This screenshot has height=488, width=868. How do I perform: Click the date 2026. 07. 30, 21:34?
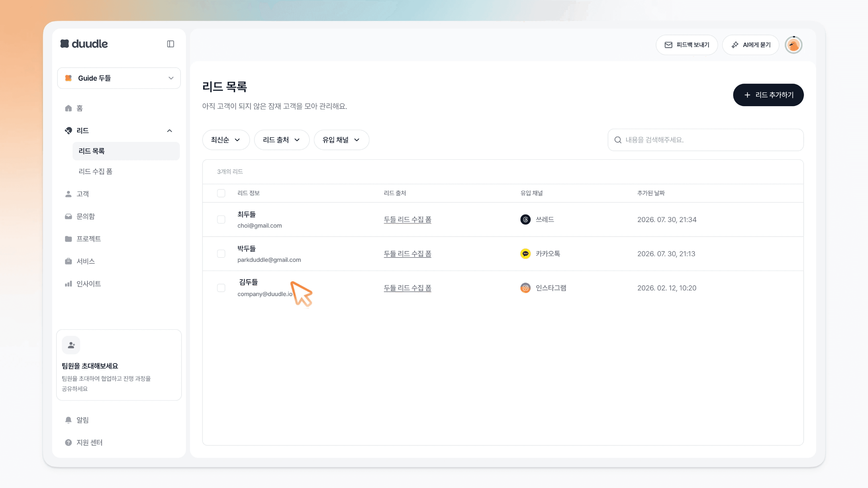tap(667, 220)
